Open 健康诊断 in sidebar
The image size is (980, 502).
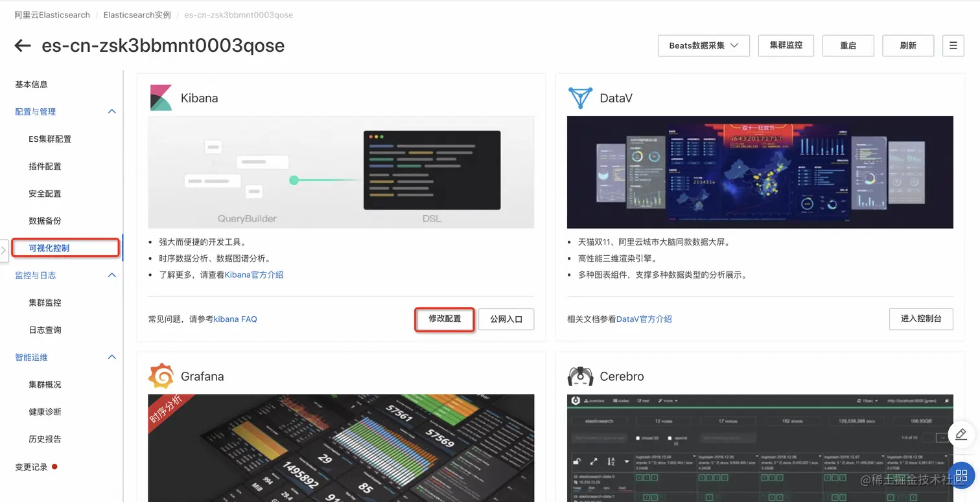tap(45, 411)
